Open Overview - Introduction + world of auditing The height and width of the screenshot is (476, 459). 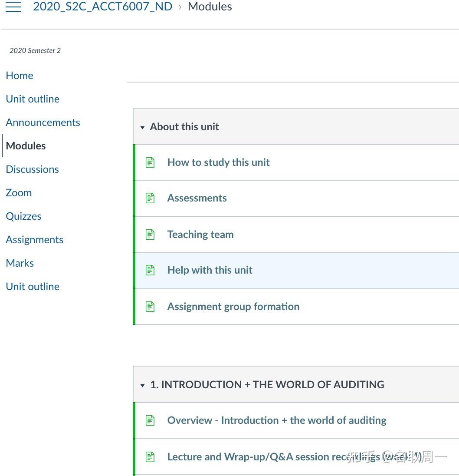point(277,420)
